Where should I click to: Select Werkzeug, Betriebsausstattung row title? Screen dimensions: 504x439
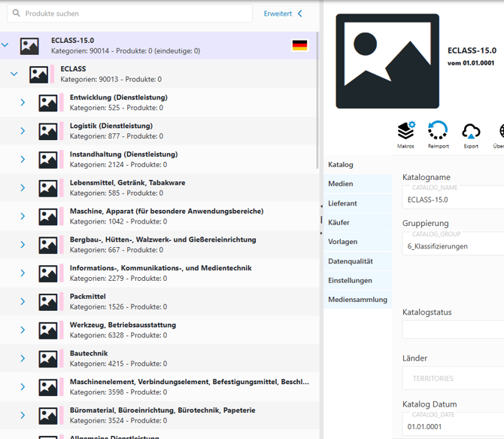[123, 325]
